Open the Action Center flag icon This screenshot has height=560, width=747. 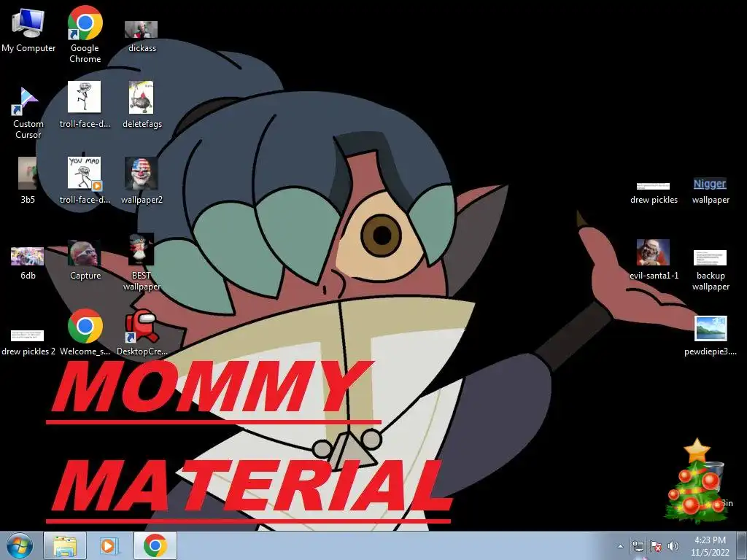click(656, 546)
